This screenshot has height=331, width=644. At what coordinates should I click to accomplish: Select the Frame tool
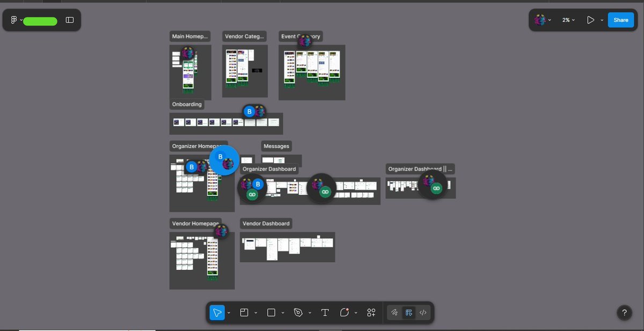pos(244,312)
